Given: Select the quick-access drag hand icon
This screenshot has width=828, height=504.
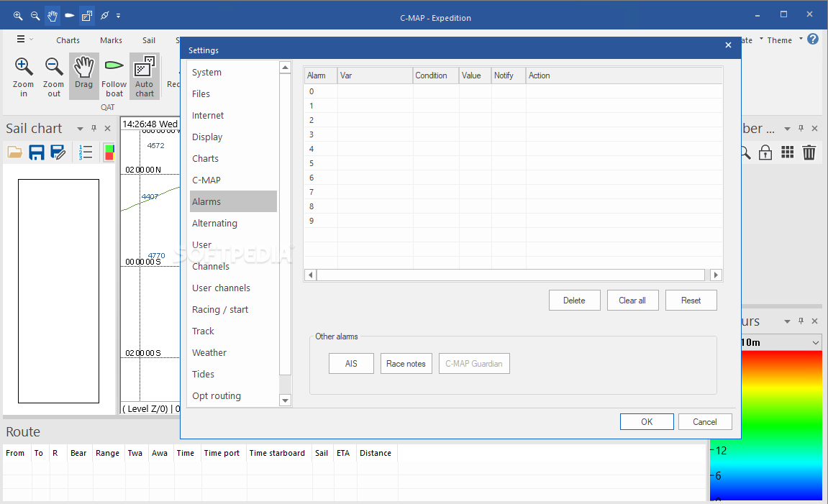Looking at the screenshot, I should (x=53, y=16).
